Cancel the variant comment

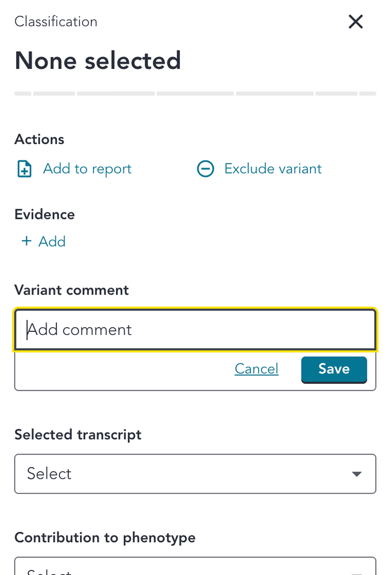[x=256, y=369]
